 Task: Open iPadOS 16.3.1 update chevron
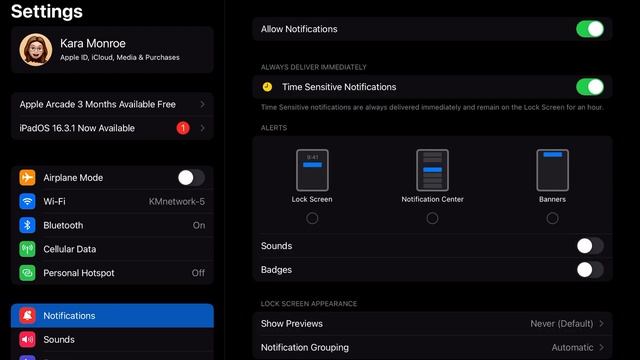(x=202, y=128)
